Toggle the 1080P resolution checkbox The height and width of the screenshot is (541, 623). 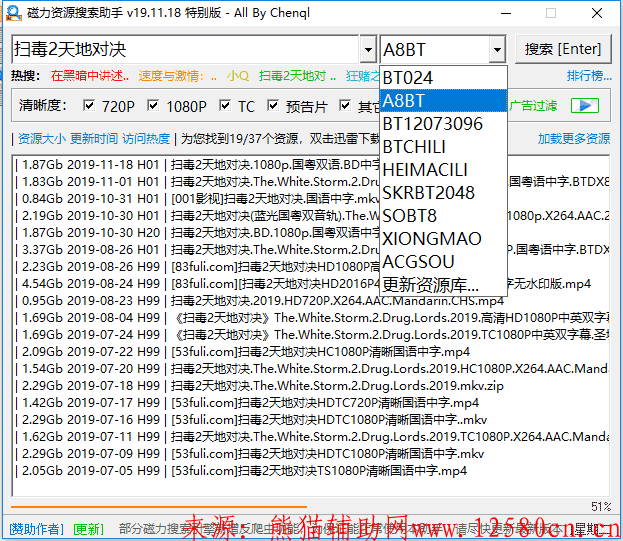tap(153, 106)
